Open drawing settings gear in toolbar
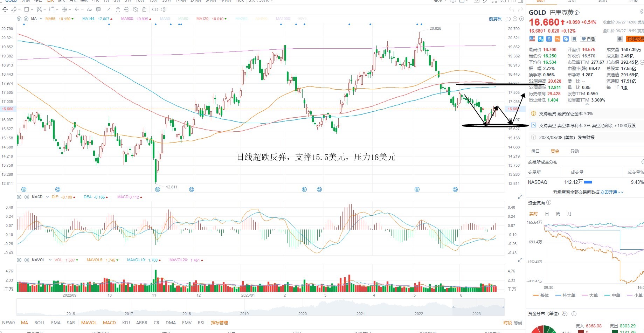The height and width of the screenshot is (333, 644). click(x=164, y=9)
